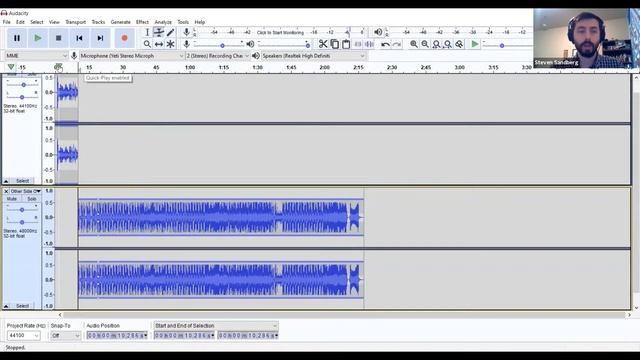This screenshot has height=360, width=640.
Task: Open the File menu
Action: point(7,22)
